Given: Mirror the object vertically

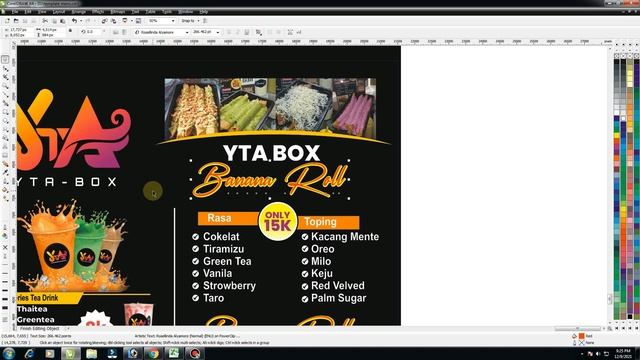Looking at the screenshot, I should click(x=124, y=32).
